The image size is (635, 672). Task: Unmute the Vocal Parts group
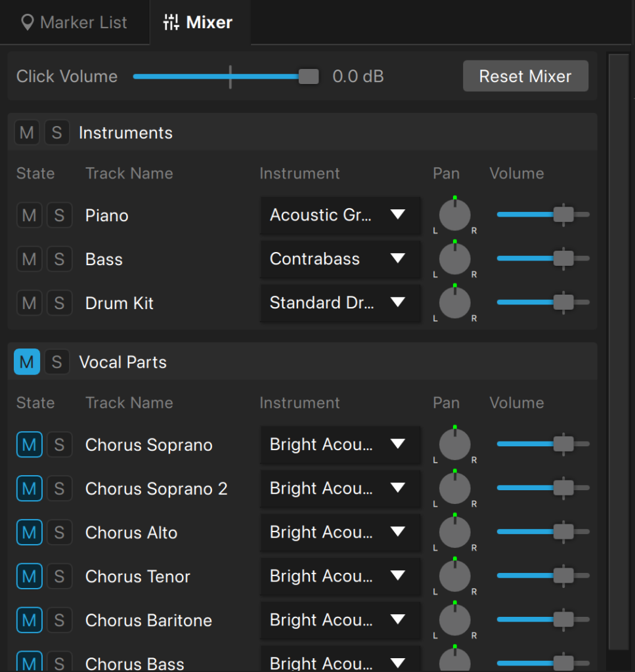tap(27, 362)
